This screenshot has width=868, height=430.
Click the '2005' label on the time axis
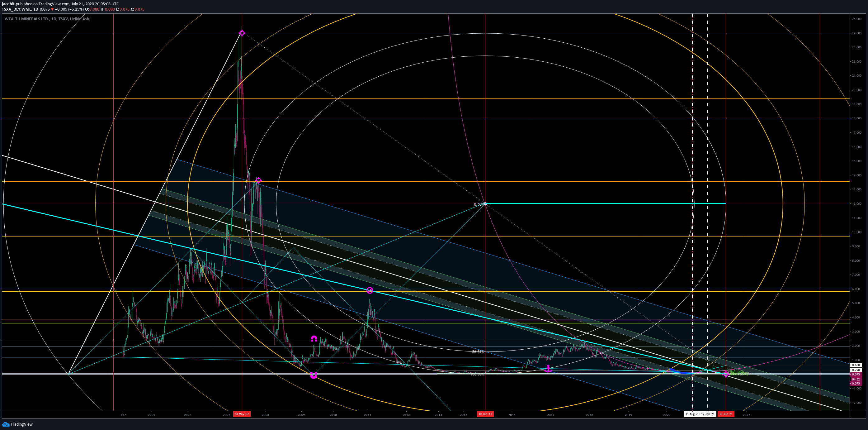coord(151,415)
